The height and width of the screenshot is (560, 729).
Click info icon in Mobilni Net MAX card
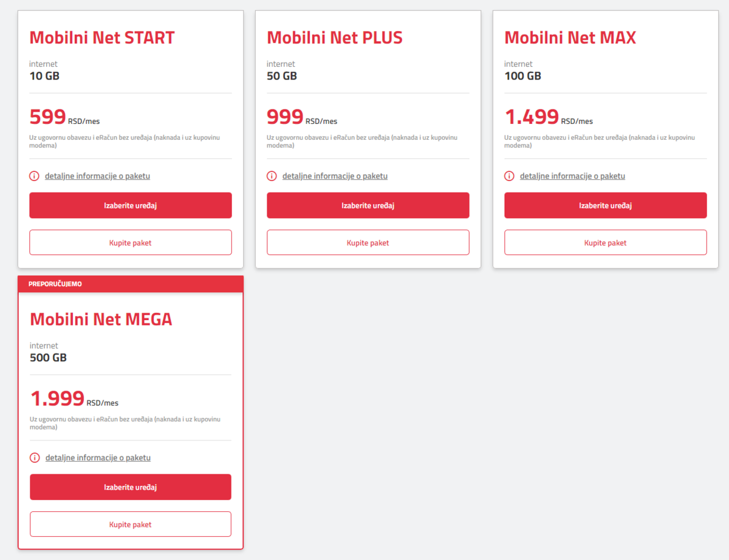point(509,176)
